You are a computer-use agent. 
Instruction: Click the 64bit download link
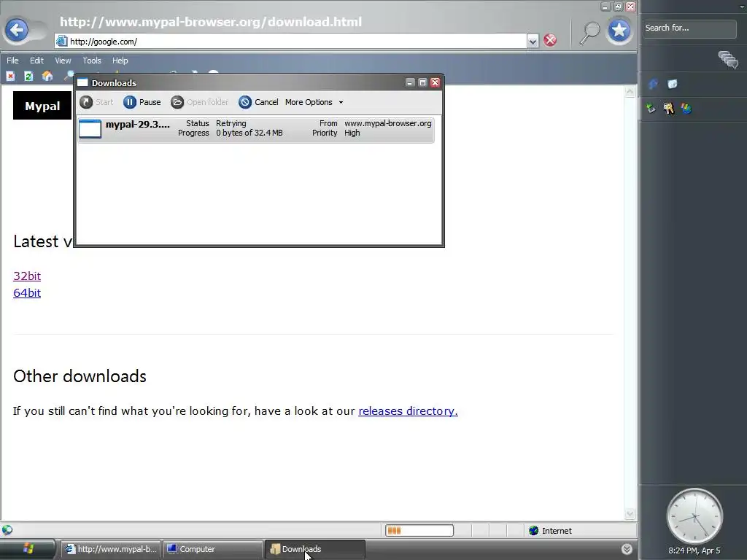[27, 293]
